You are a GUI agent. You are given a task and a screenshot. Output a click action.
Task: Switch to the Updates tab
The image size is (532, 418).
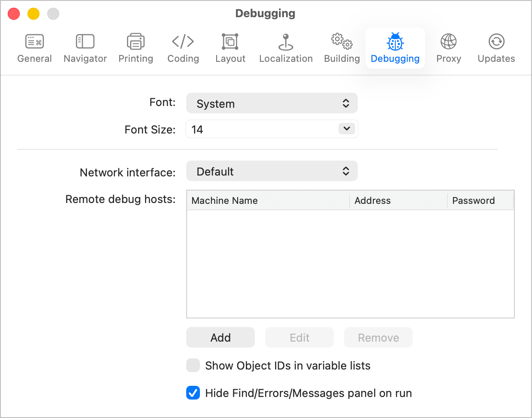pyautogui.click(x=496, y=47)
